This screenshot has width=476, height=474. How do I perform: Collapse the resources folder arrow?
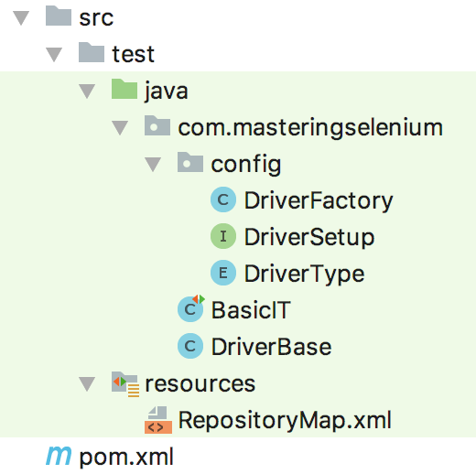pos(87,384)
